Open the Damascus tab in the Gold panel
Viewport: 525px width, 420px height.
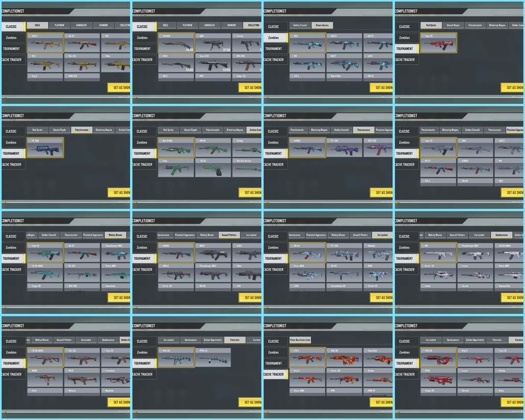coord(81,25)
